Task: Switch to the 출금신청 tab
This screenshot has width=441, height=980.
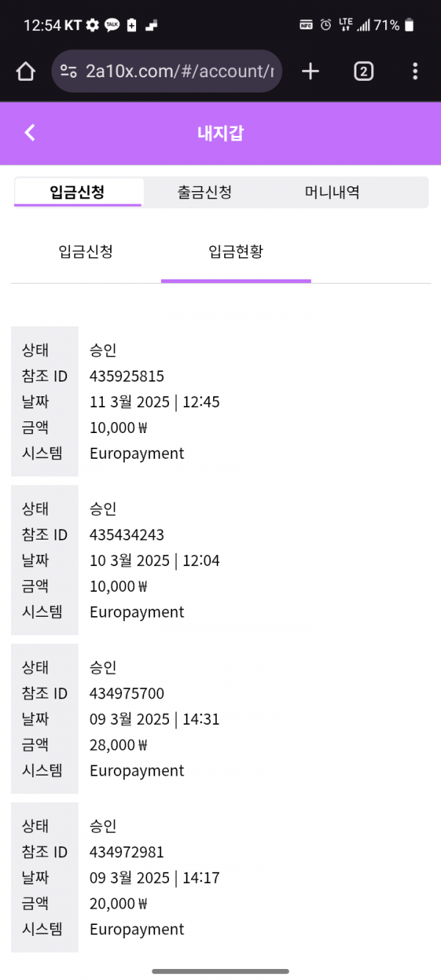Action: 204,193
